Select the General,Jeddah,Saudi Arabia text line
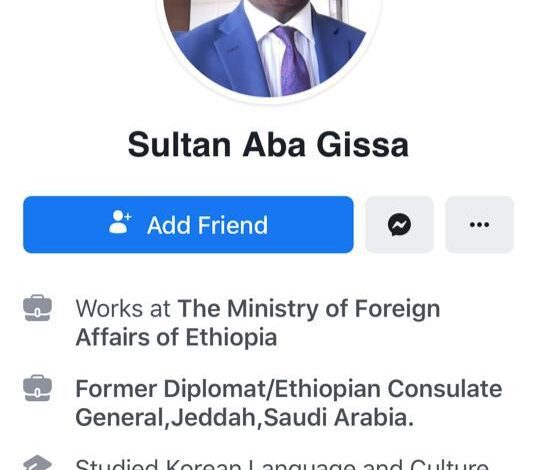This screenshot has height=470, width=537. click(x=245, y=418)
